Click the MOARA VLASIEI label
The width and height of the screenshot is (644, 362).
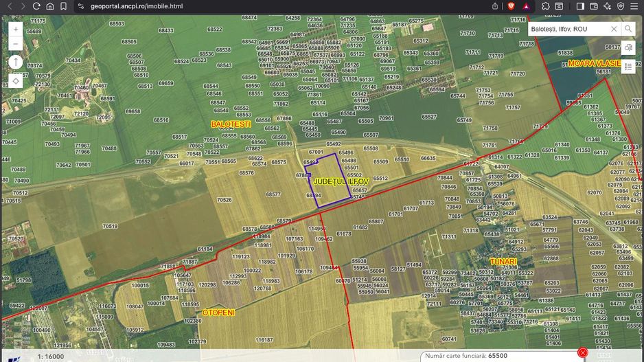[595, 63]
